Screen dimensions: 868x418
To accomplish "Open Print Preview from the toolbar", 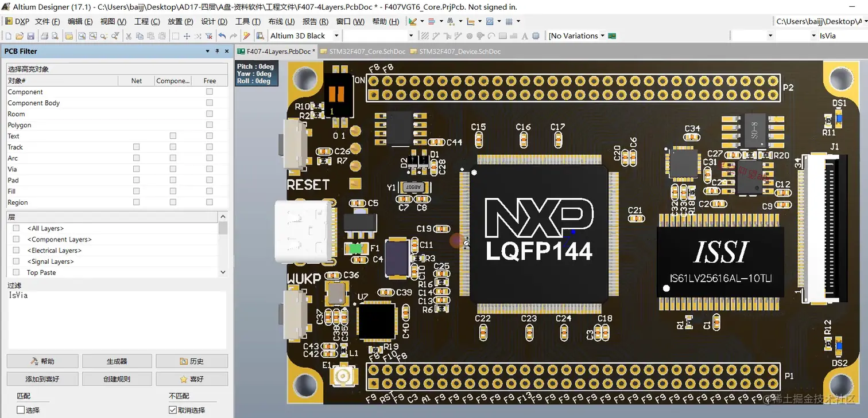I will pos(55,36).
